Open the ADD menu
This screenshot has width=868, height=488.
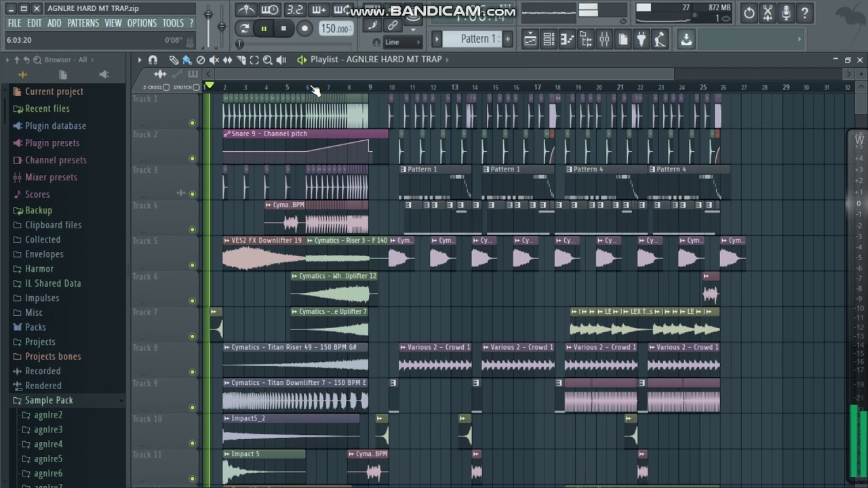(55, 23)
